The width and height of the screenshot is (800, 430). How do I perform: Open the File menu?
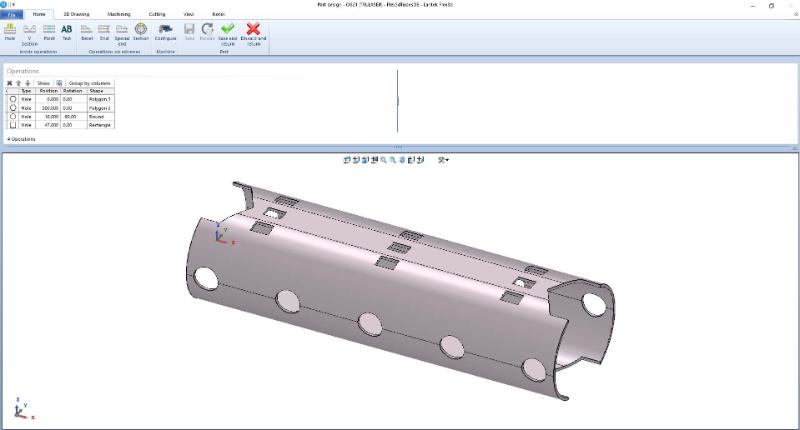12,15
